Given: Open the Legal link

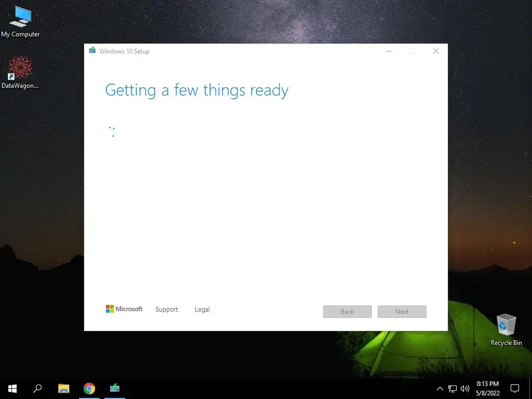Looking at the screenshot, I should coord(202,310).
